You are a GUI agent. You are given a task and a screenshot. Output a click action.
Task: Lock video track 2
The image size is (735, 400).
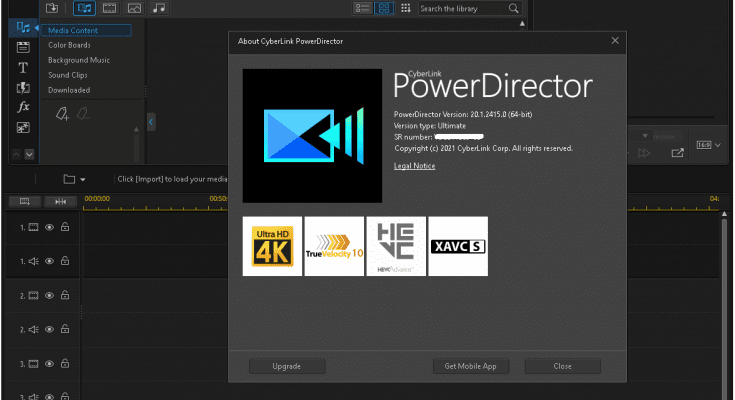click(65, 295)
